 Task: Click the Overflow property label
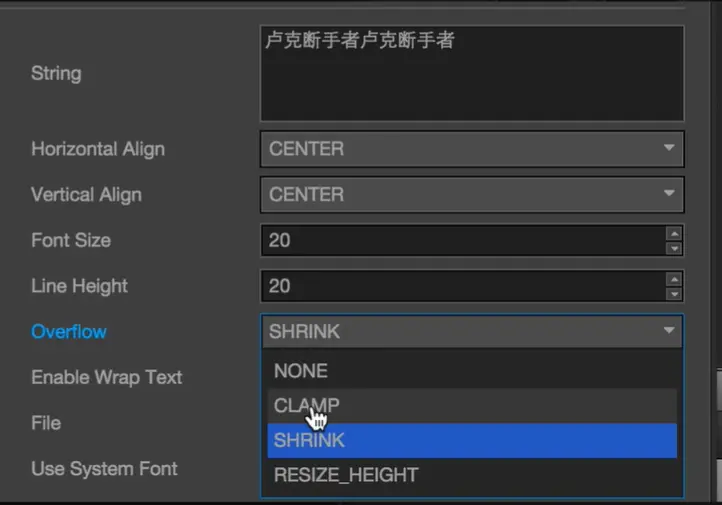(x=69, y=332)
